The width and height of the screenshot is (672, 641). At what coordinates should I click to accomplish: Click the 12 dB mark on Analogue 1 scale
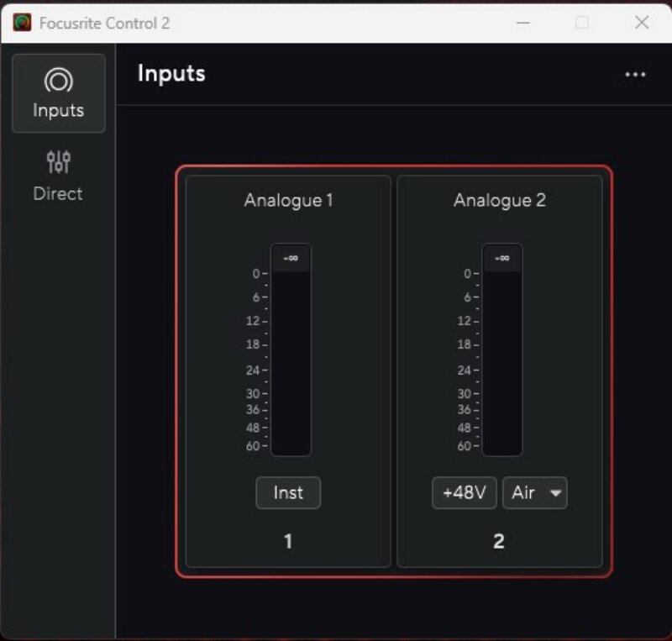coord(256,321)
